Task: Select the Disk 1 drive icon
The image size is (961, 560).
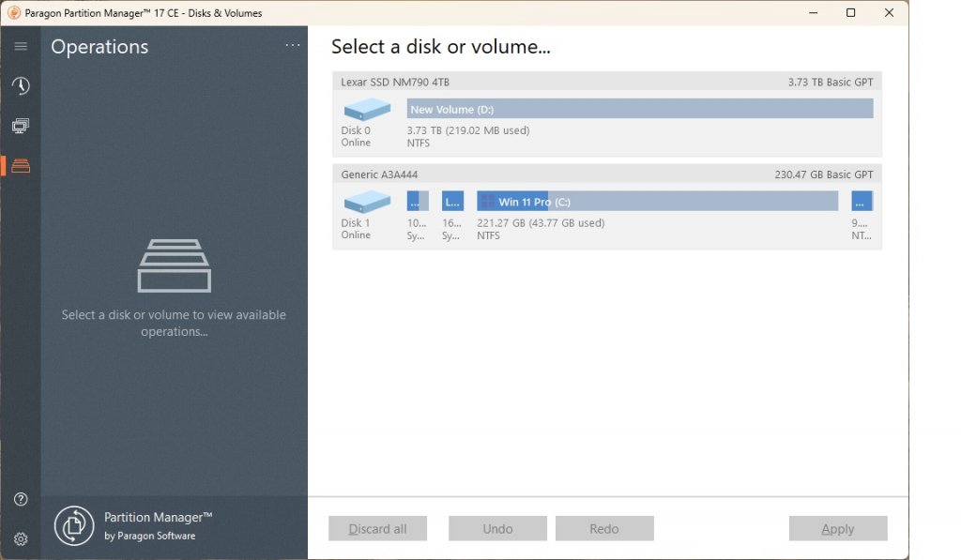Action: [367, 202]
